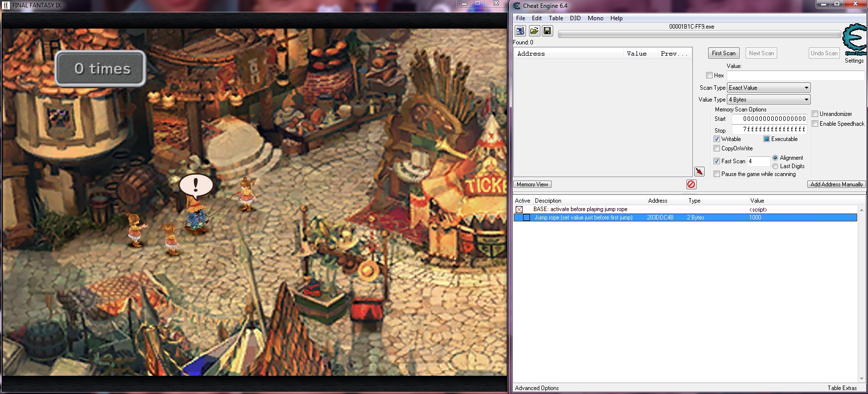Viewport: 868px width, 394px height.
Task: Open the Table menu
Action: coord(556,18)
